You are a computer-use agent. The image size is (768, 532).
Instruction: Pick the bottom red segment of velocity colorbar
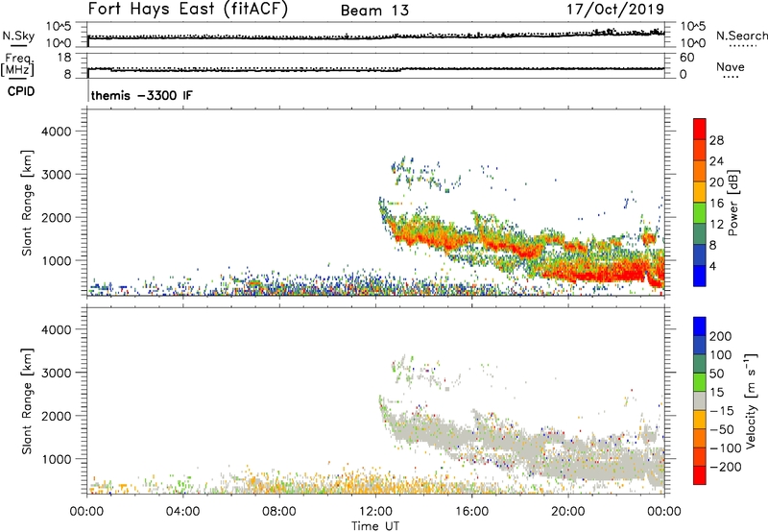click(700, 475)
